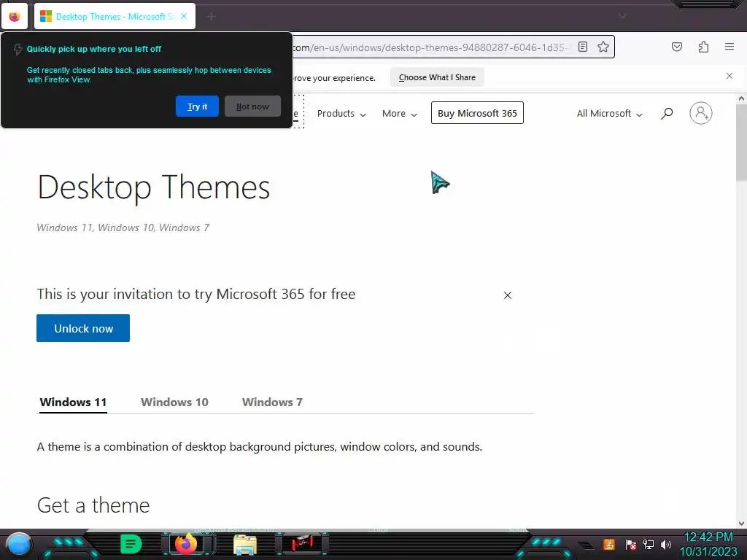Click the taskbar clock 12:42 PM
Viewport: 747px width, 560px height.
[x=708, y=537]
